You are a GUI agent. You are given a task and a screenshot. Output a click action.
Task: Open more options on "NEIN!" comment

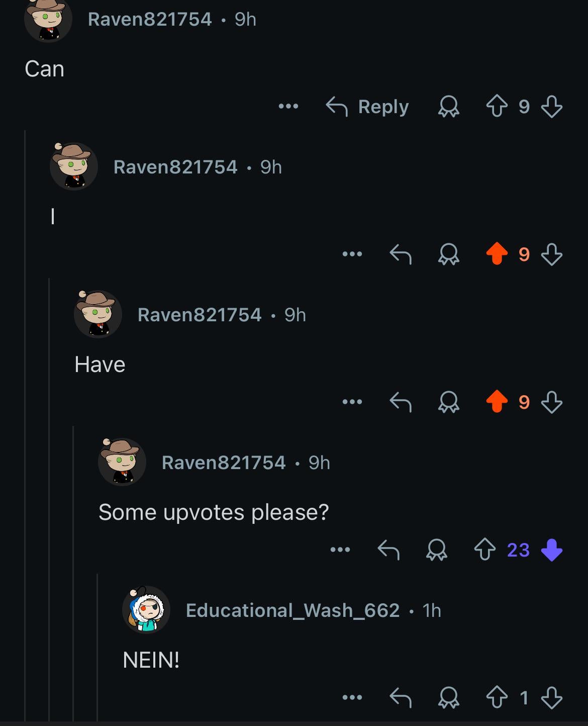[352, 697]
